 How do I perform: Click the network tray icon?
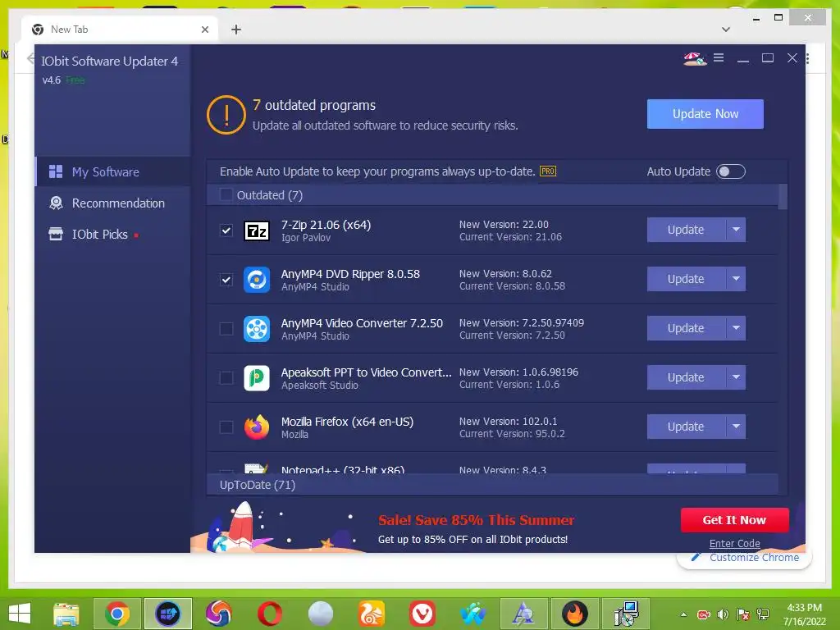[763, 614]
